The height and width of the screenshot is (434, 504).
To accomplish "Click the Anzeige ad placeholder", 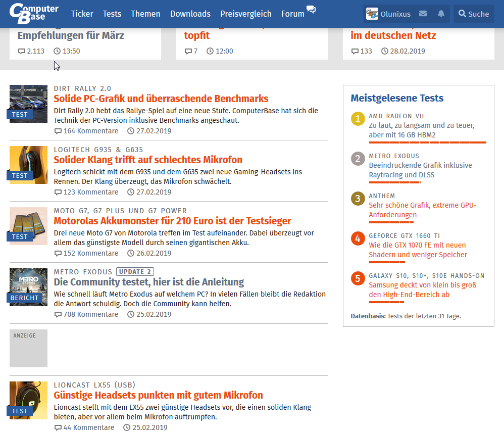I will click(x=29, y=348).
